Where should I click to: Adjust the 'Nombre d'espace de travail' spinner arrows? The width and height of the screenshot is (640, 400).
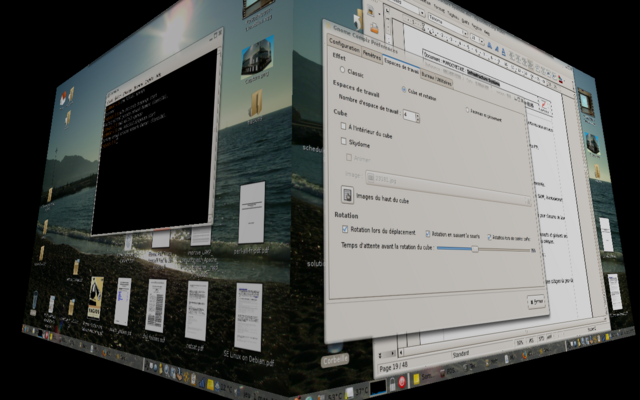pyautogui.click(x=418, y=118)
